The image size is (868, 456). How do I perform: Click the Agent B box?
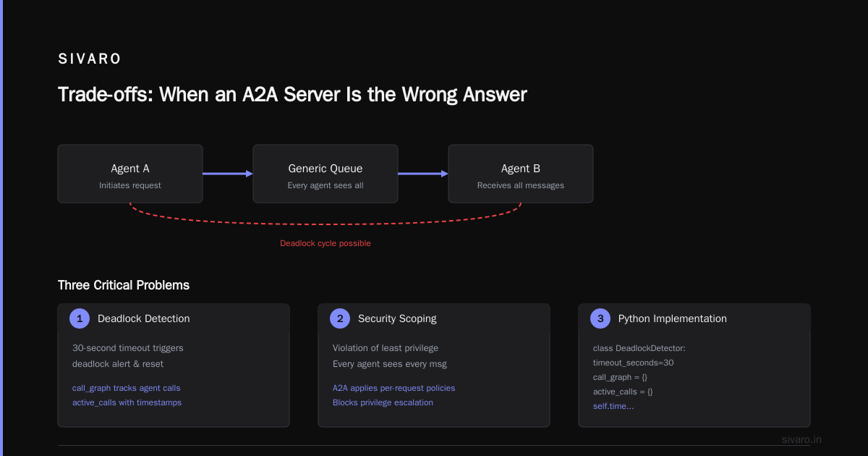click(521, 174)
